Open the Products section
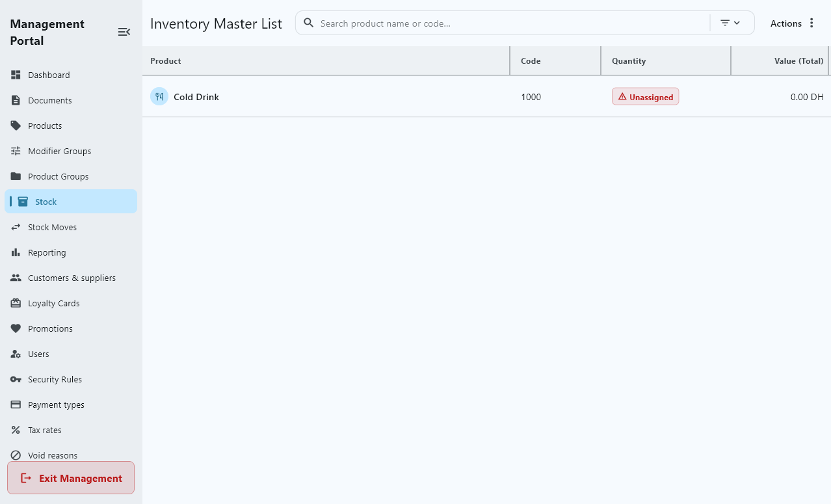 click(x=71, y=126)
